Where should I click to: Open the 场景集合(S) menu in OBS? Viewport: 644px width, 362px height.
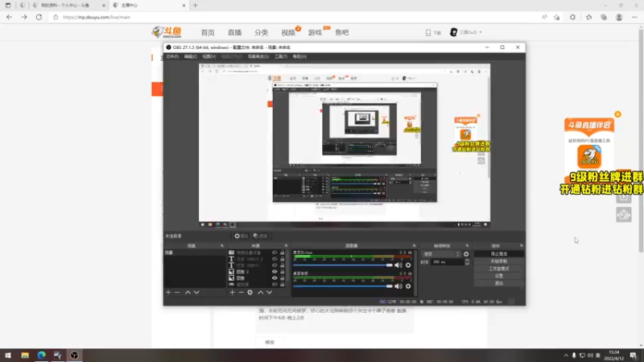click(x=258, y=56)
